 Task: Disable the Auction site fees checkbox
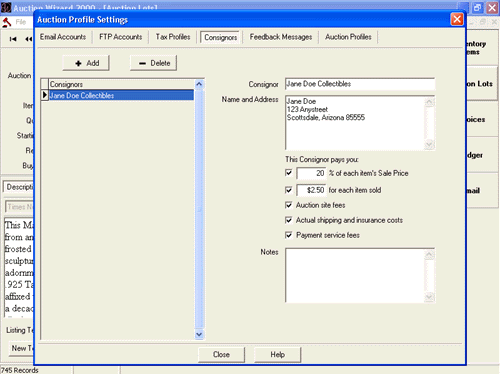tap(289, 205)
